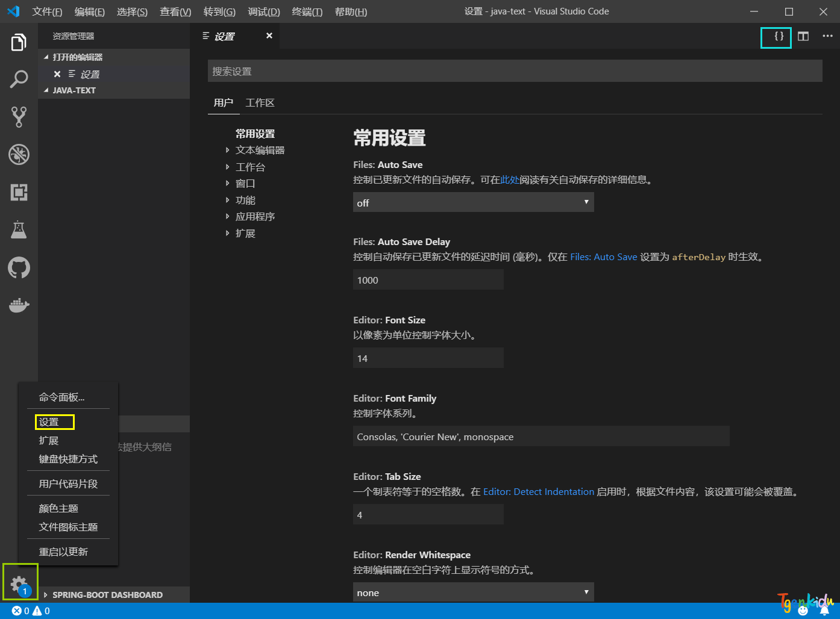
Task: Open the 选择(S) menu
Action: (132, 11)
